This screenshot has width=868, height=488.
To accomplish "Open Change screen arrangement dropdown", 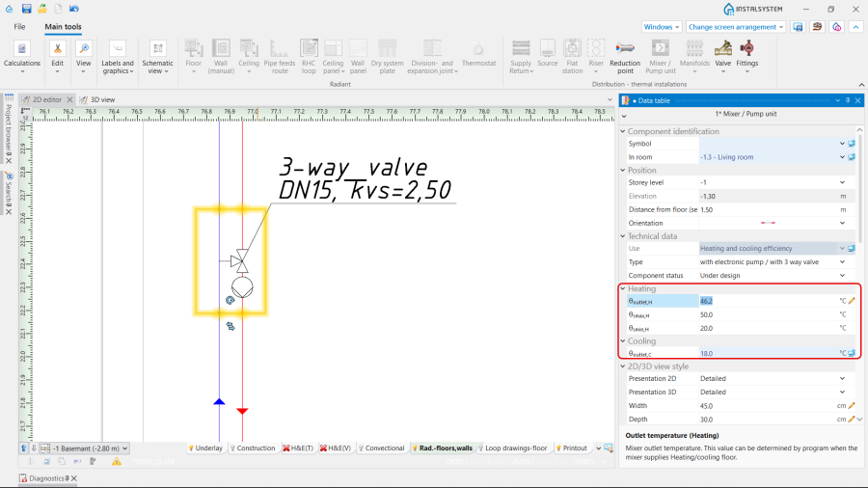I will 736,27.
